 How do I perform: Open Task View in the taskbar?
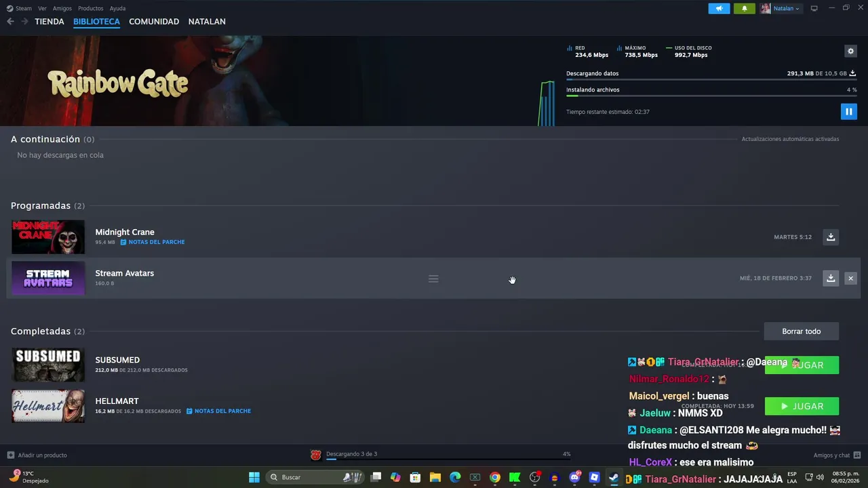tap(376, 477)
